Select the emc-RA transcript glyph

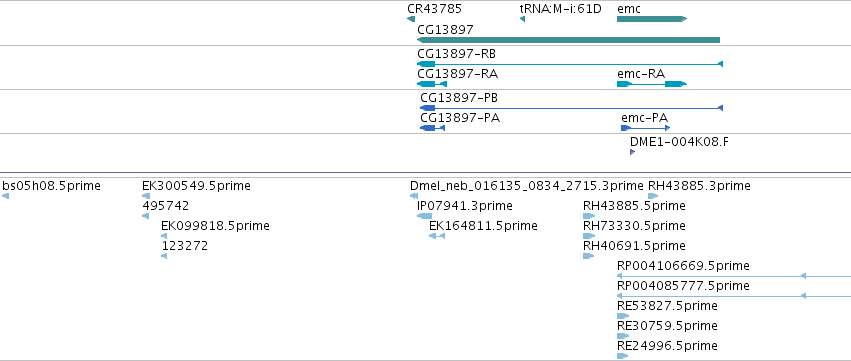coord(652,84)
